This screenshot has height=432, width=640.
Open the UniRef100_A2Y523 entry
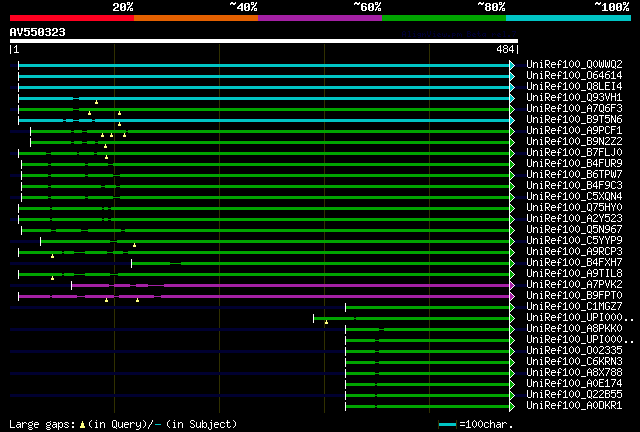pyautogui.click(x=574, y=219)
